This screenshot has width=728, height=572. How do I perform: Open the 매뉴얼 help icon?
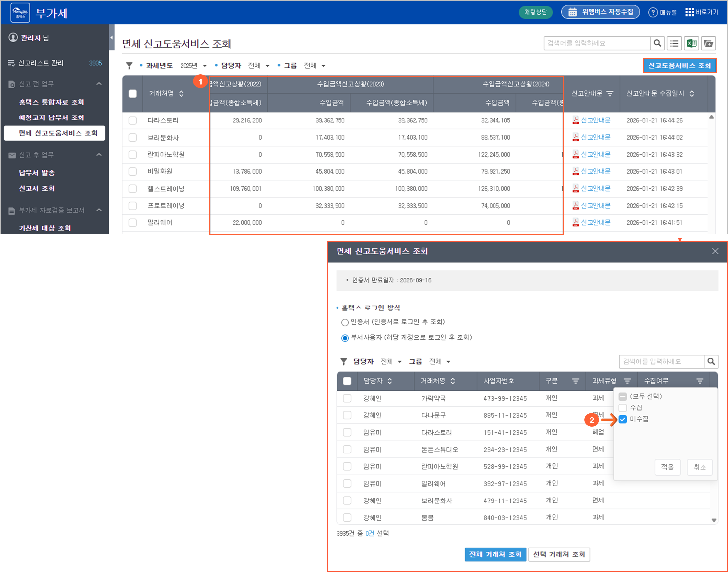coord(652,12)
